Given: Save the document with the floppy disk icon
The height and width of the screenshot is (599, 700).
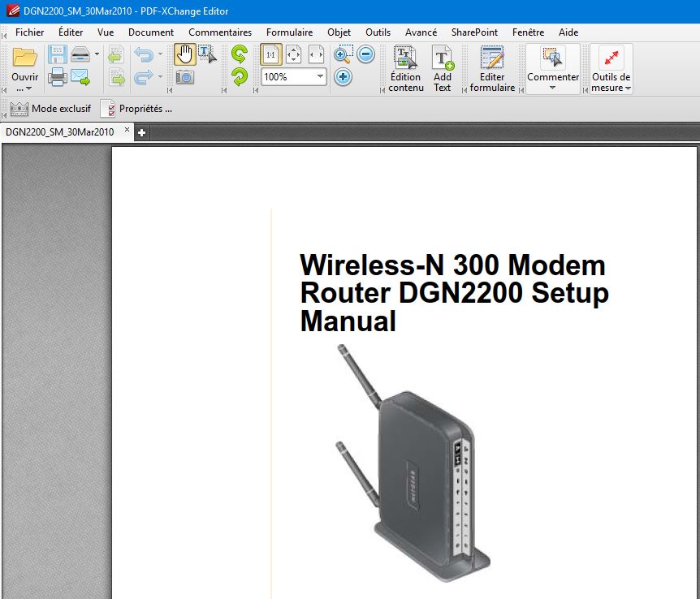Looking at the screenshot, I should pos(57,54).
